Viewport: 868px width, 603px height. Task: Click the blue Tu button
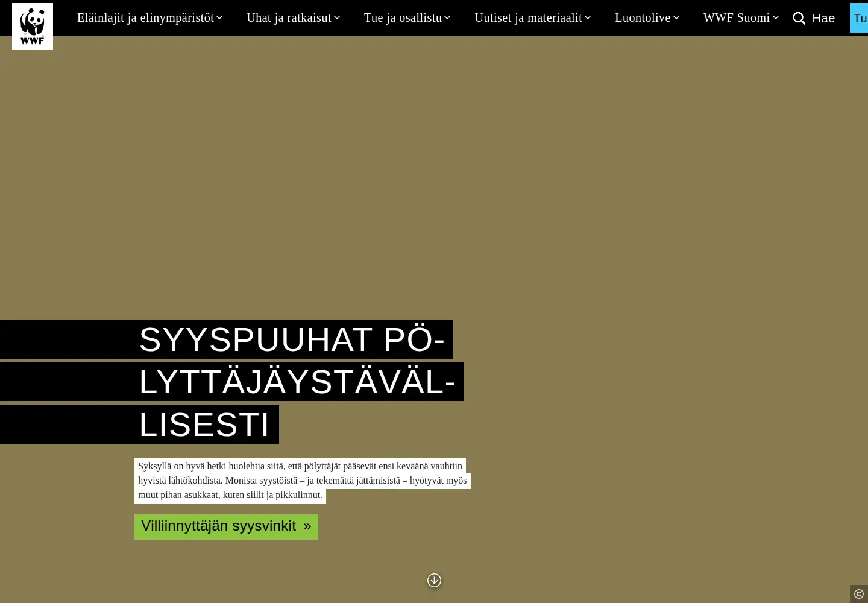pyautogui.click(x=859, y=18)
